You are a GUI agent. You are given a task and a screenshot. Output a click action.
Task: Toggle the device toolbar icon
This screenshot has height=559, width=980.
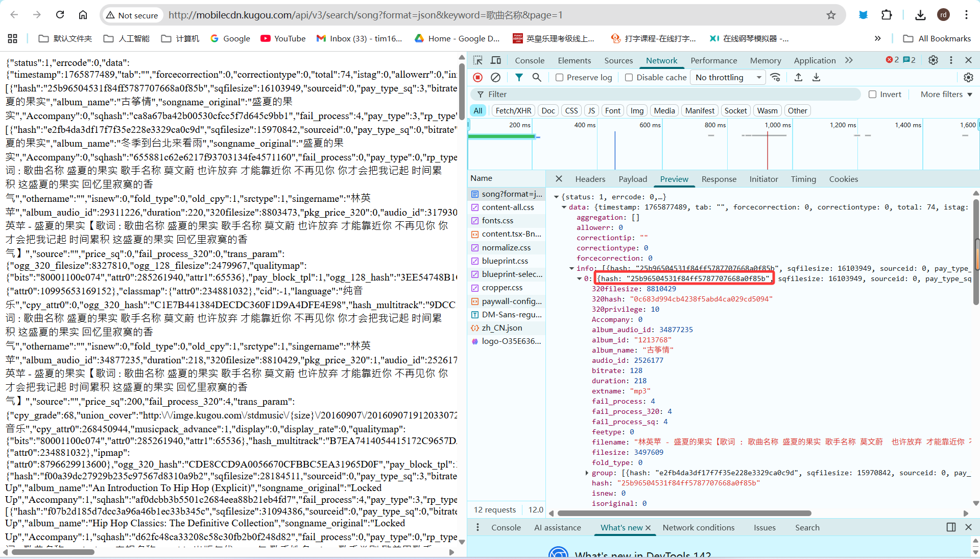pos(495,60)
